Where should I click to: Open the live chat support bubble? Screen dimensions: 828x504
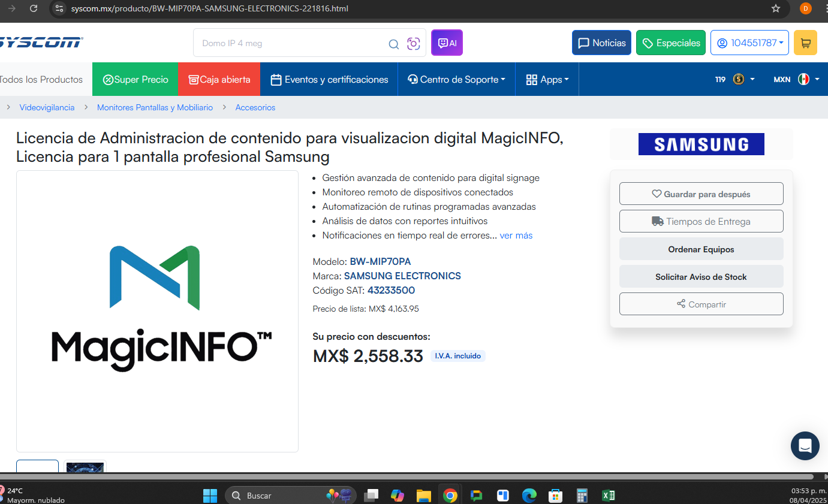(x=805, y=446)
